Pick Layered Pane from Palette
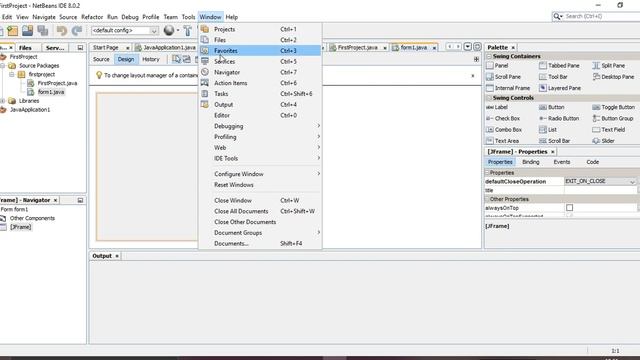 pyautogui.click(x=560, y=88)
